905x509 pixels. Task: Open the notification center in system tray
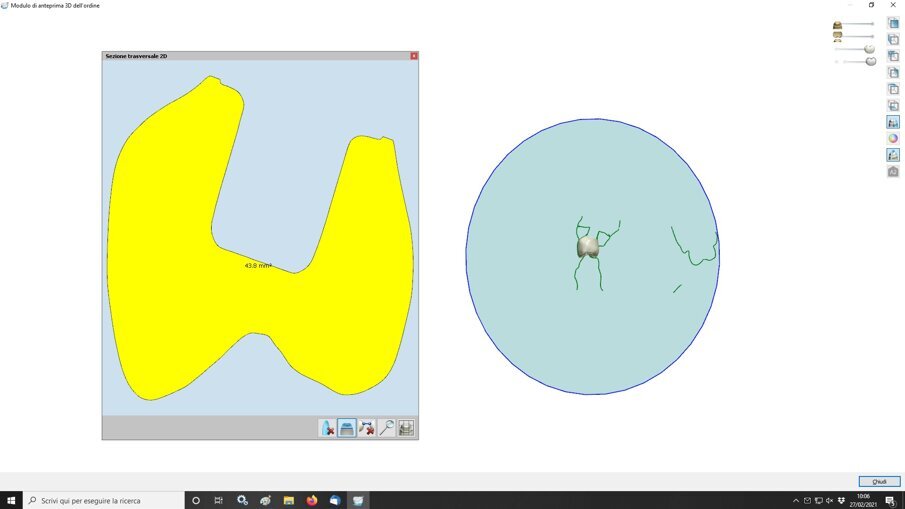(889, 500)
